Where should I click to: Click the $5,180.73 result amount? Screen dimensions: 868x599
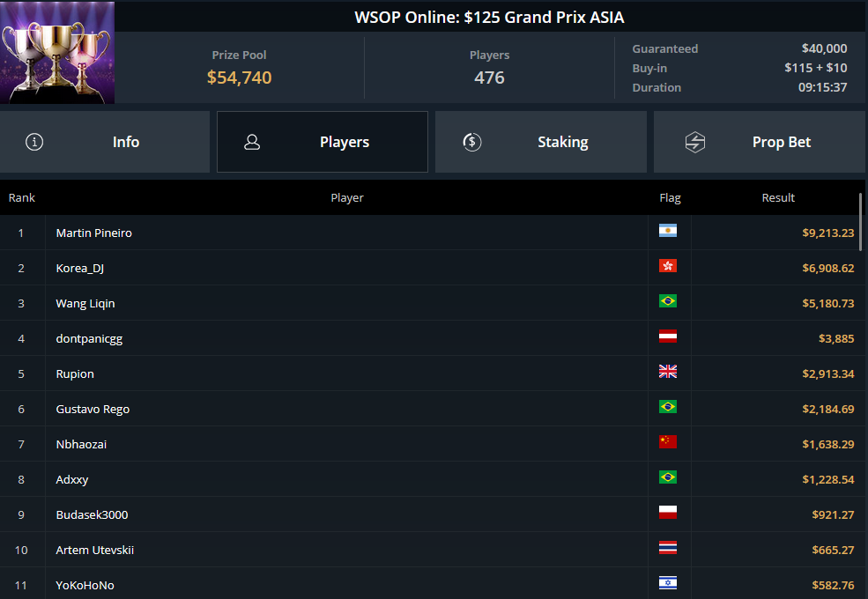(828, 303)
